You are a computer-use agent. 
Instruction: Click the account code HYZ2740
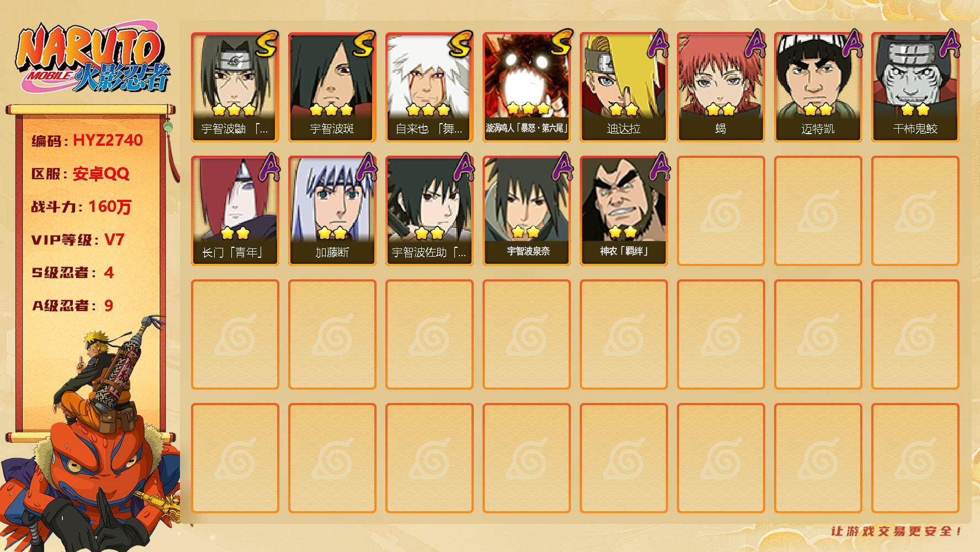pos(108,140)
